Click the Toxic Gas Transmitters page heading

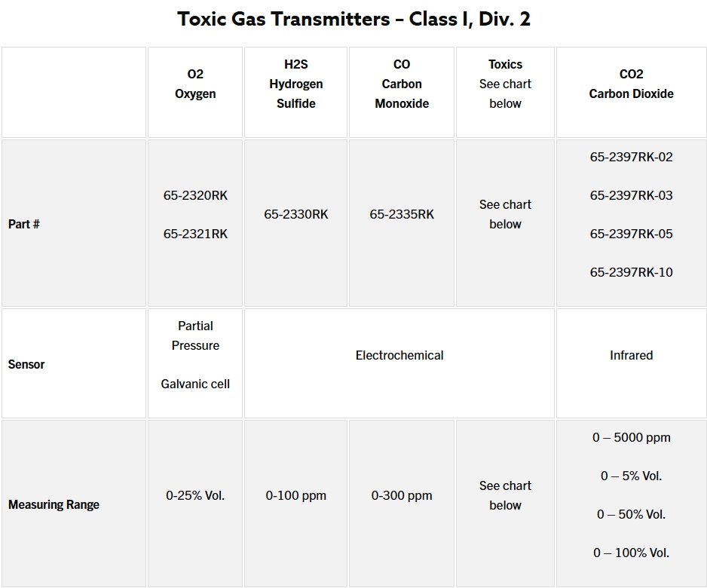point(353,19)
